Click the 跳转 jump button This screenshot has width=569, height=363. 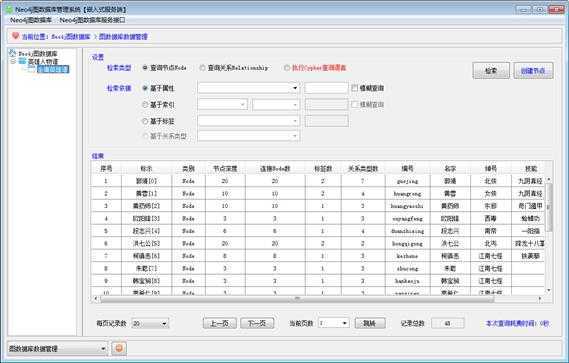pos(370,323)
